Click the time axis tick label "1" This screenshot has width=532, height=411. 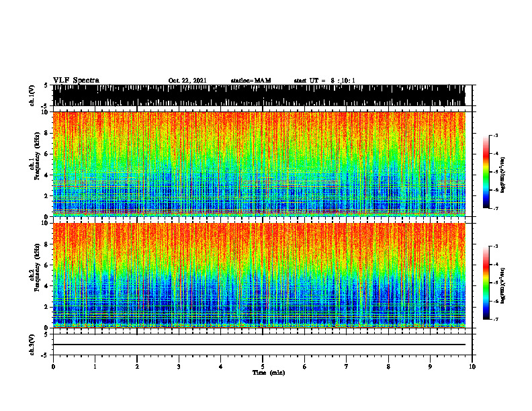pos(95,367)
